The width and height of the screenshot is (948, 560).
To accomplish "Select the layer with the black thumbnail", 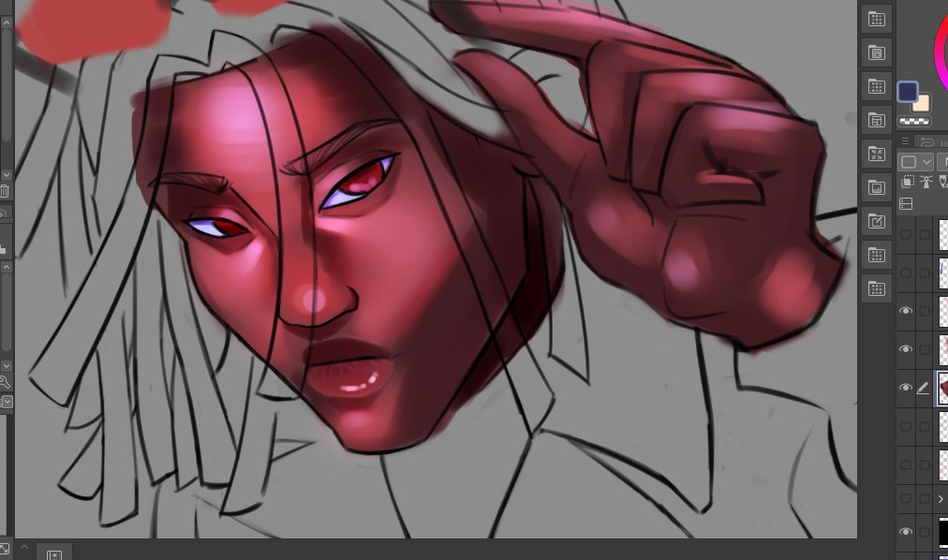I will [942, 532].
